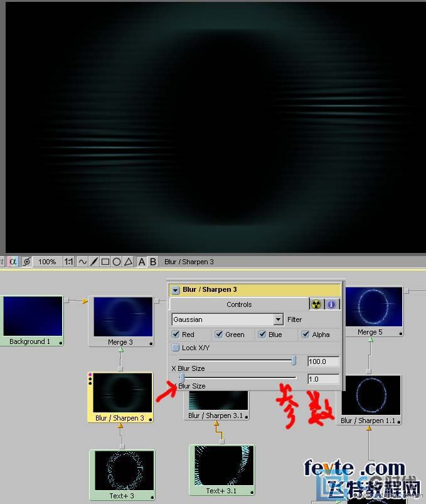Select the rectangle mask tool
426x504 pixels.
point(105,262)
